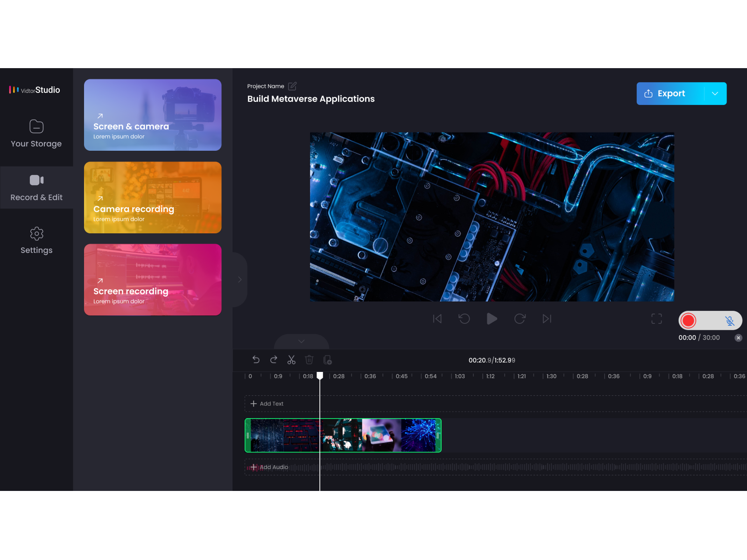Screen dimensions: 747x560
Task: Open Record & Edit from the sidebar
Action: point(36,187)
